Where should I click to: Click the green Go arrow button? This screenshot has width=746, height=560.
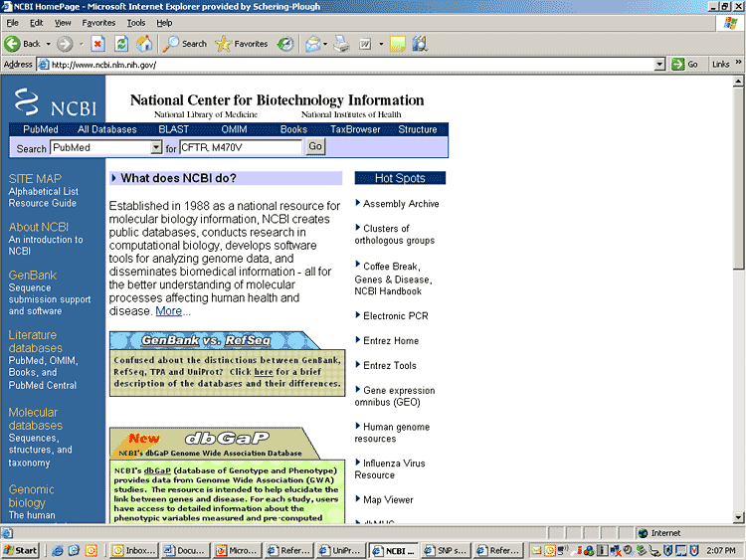point(677,65)
